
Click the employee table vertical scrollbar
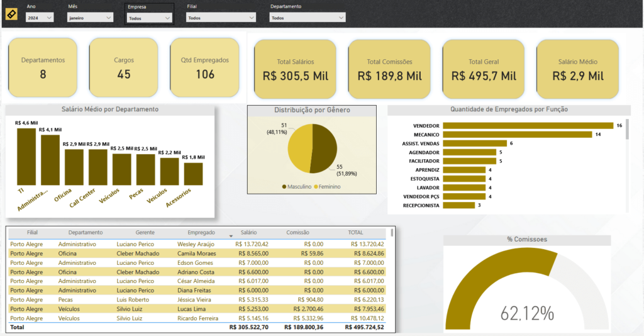(x=392, y=232)
